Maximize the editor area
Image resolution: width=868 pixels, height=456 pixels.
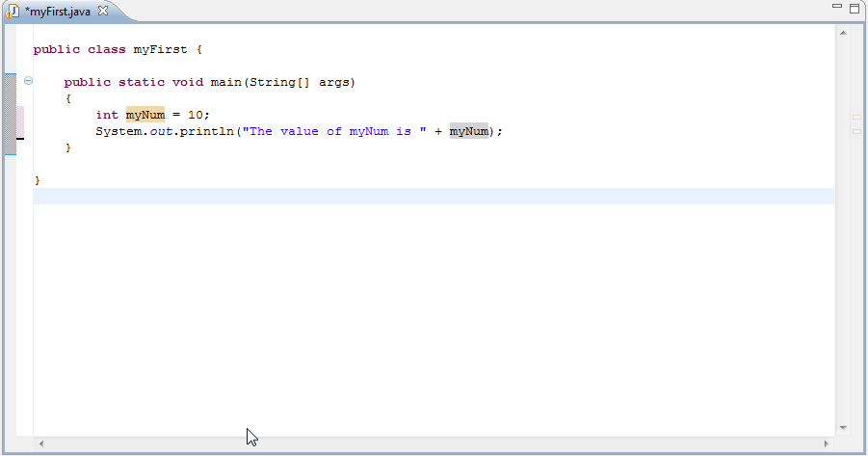(x=854, y=8)
